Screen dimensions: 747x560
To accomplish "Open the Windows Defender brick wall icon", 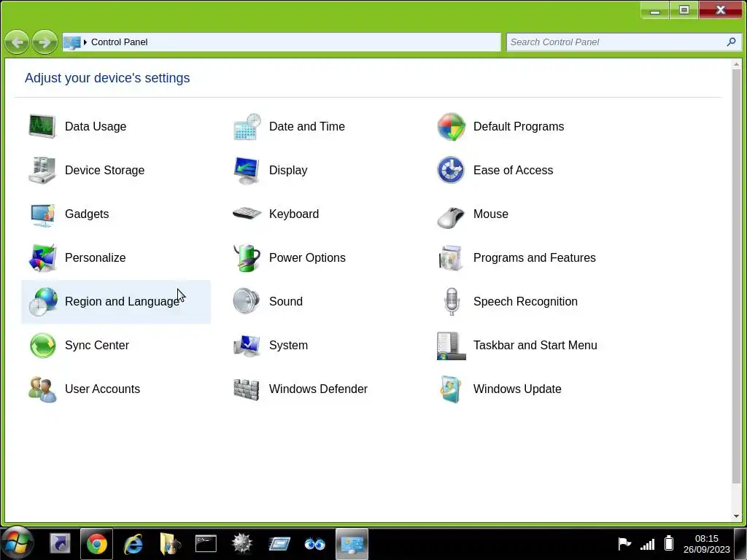I will click(x=247, y=389).
